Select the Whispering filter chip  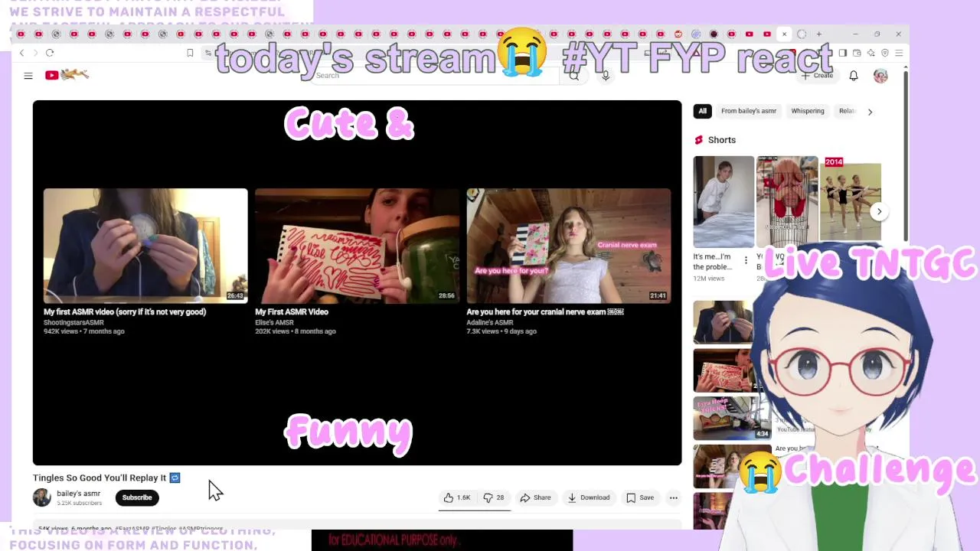coord(808,111)
